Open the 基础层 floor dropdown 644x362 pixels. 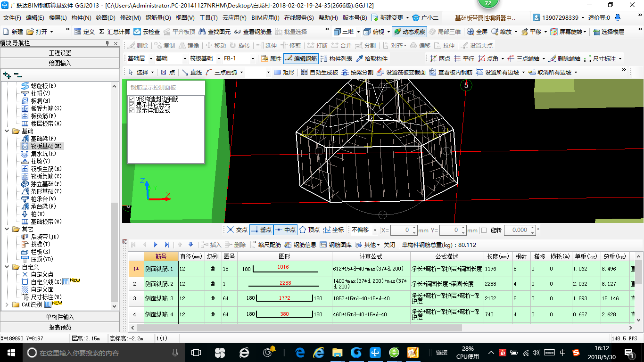(x=151, y=59)
